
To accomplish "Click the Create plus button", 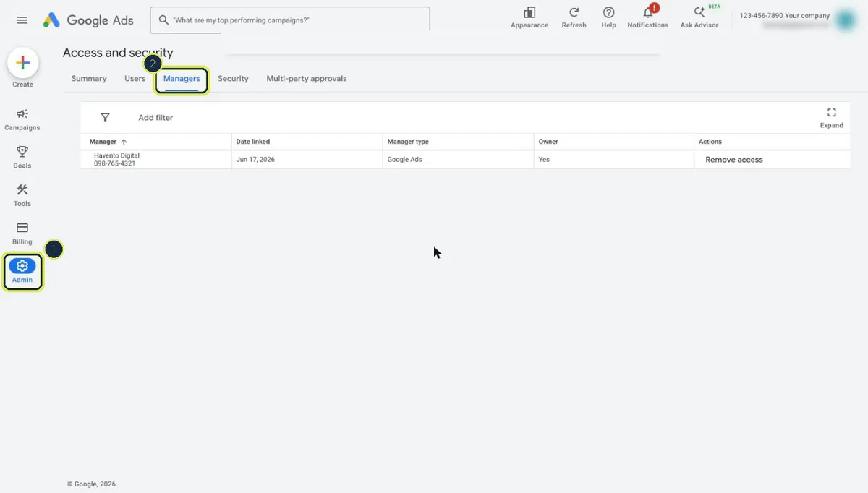I will click(22, 63).
